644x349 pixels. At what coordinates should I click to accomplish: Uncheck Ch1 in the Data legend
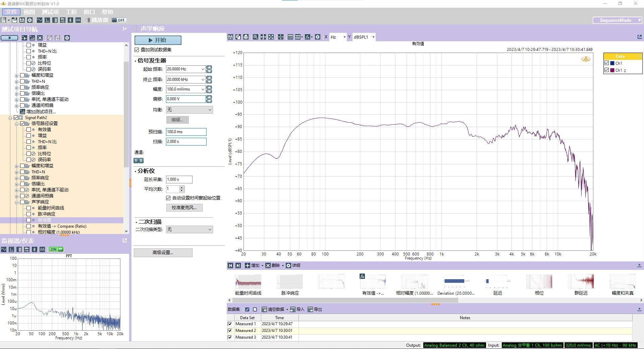click(606, 63)
